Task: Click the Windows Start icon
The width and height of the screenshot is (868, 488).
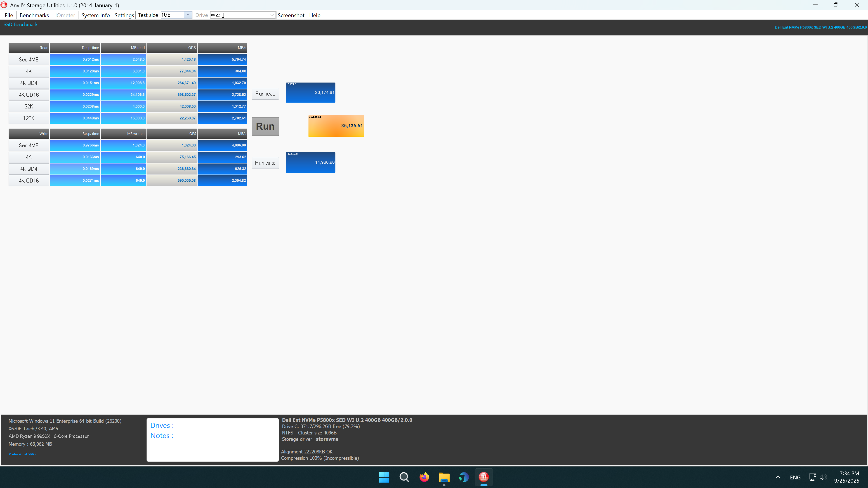Action: [x=384, y=477]
